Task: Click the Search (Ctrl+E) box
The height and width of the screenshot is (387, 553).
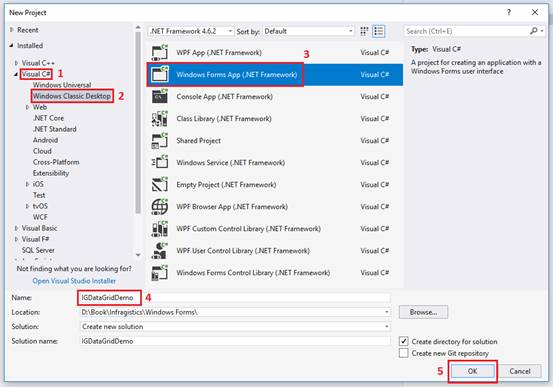Action: (x=466, y=31)
